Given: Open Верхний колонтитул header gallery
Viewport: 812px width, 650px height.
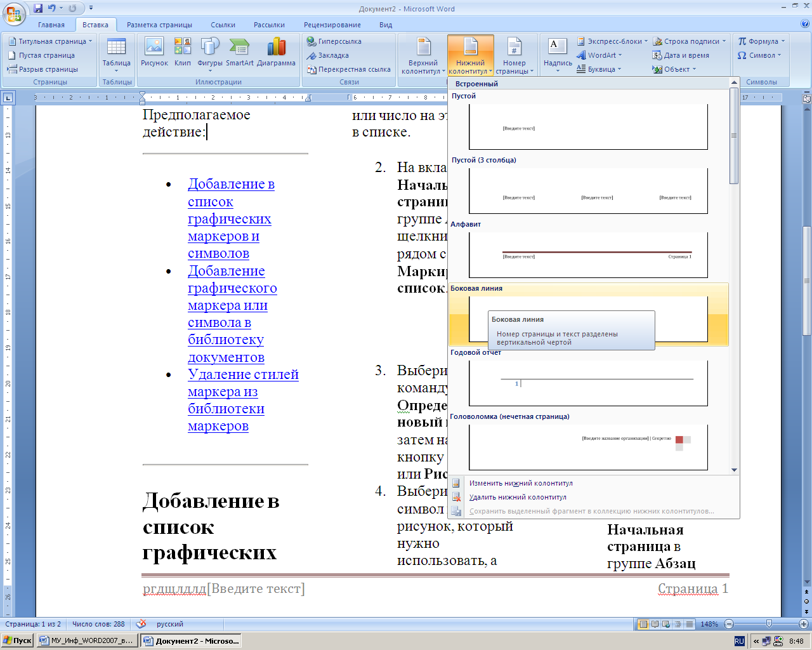Looking at the screenshot, I should pyautogui.click(x=423, y=55).
